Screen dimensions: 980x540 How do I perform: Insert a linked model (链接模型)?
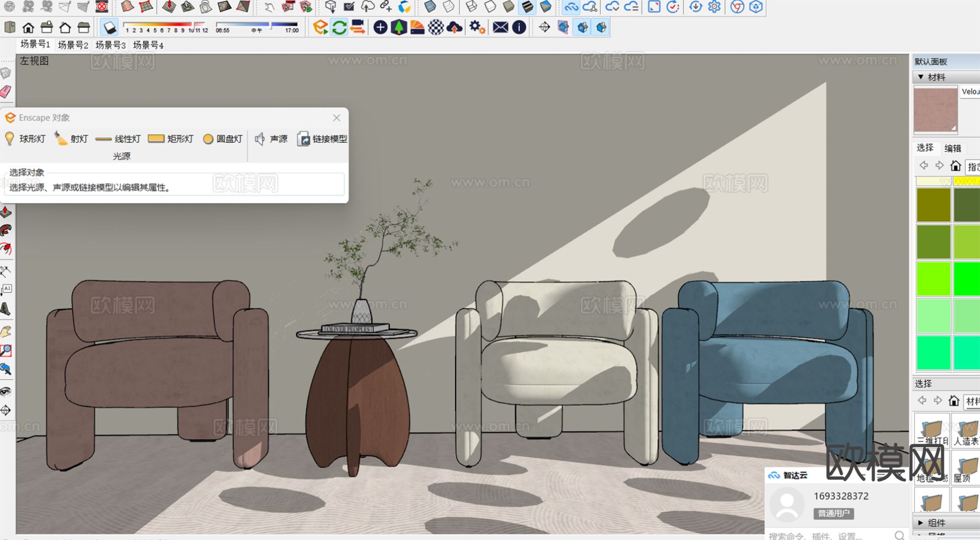322,139
